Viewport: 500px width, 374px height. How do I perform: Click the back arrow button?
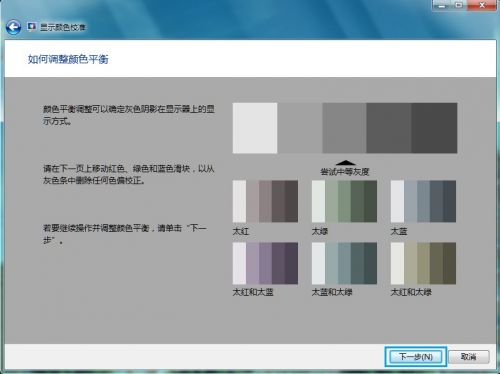click(13, 27)
